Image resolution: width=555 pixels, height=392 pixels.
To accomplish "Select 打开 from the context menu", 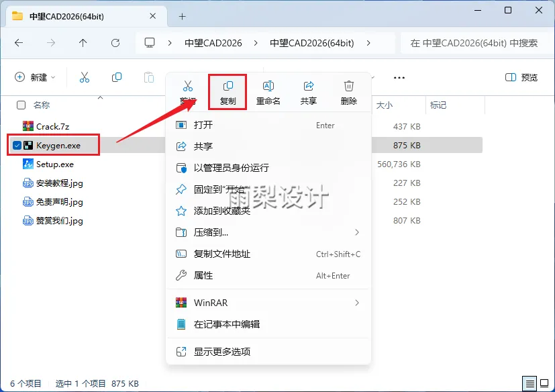I will [x=268, y=125].
